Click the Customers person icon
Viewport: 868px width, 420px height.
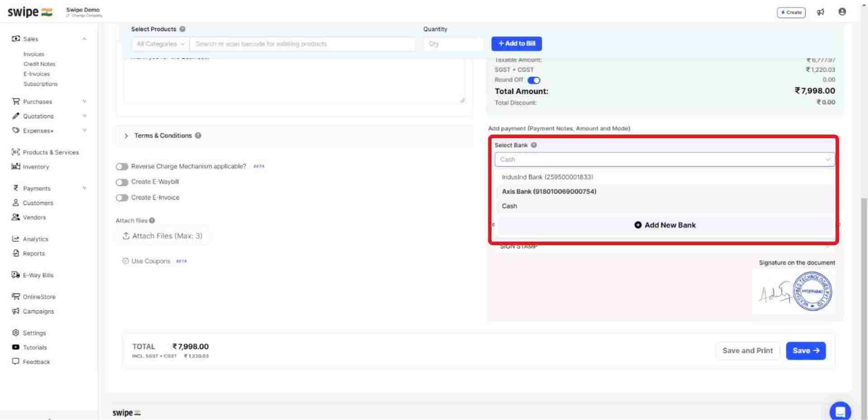coord(16,203)
